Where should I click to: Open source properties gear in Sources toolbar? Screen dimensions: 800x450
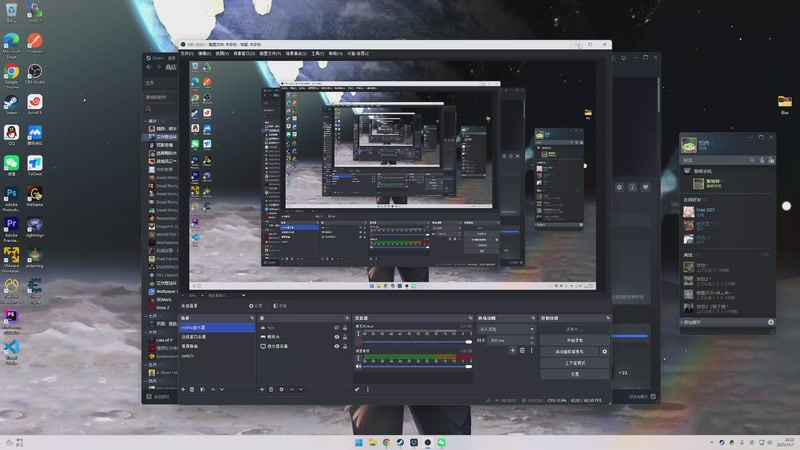pyautogui.click(x=281, y=389)
